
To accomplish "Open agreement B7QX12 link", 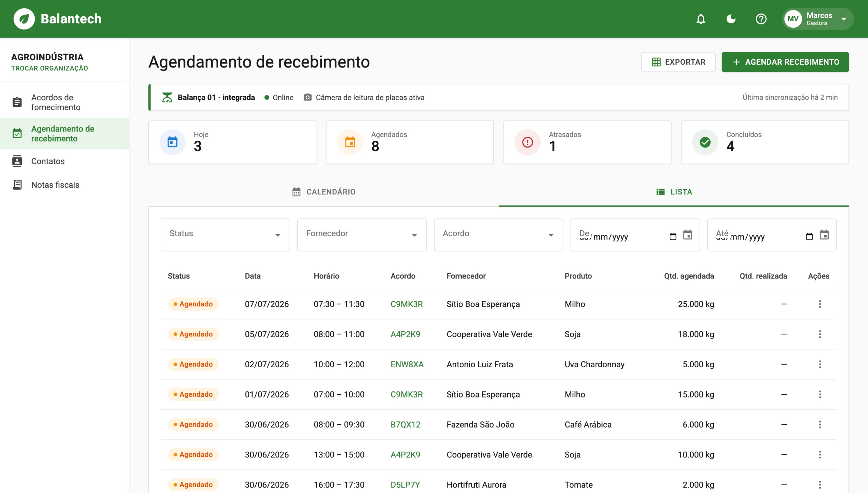I will tap(405, 425).
